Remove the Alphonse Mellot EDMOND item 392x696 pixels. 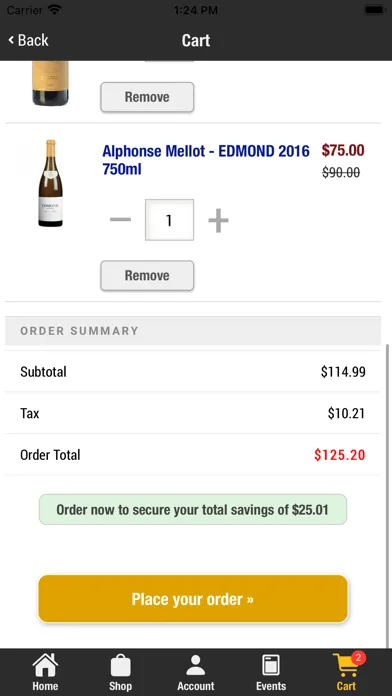click(x=147, y=275)
